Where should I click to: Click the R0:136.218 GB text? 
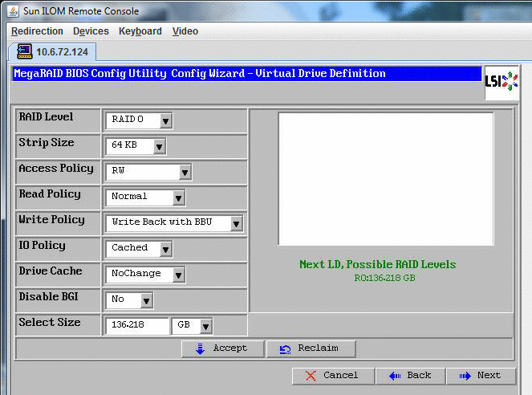(x=384, y=278)
